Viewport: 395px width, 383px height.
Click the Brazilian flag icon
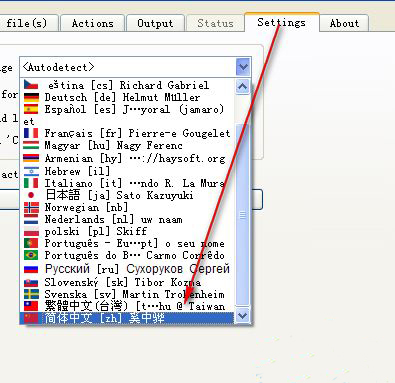pos(31,255)
